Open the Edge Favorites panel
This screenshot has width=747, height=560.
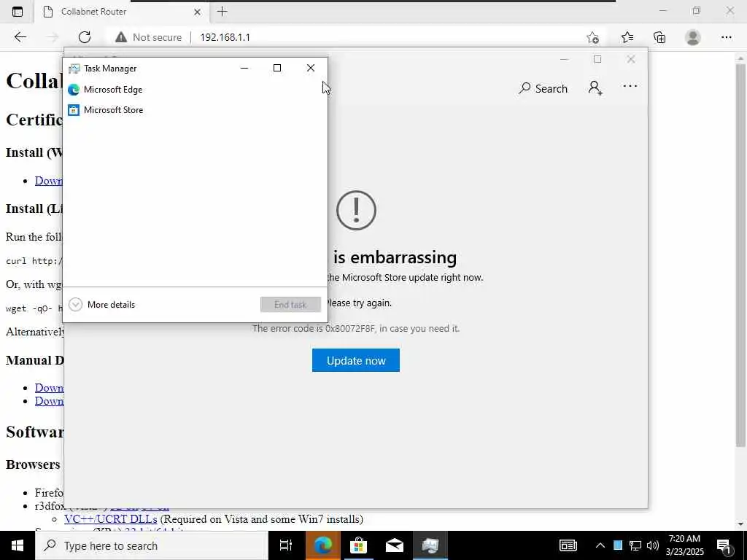coord(627,37)
